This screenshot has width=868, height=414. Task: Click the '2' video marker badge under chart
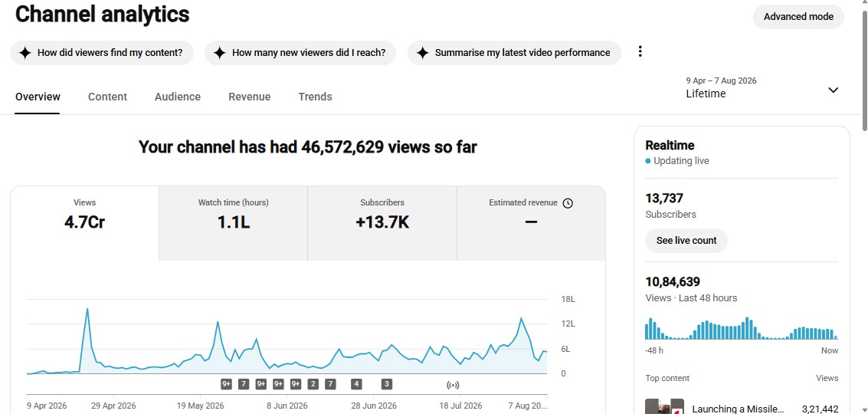click(313, 384)
